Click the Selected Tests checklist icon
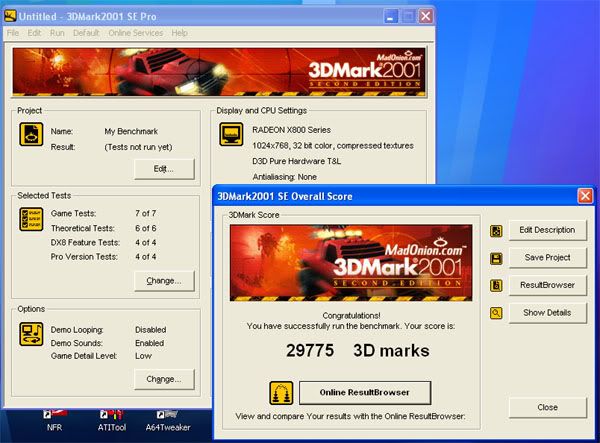The image size is (600, 443). pyautogui.click(x=31, y=219)
